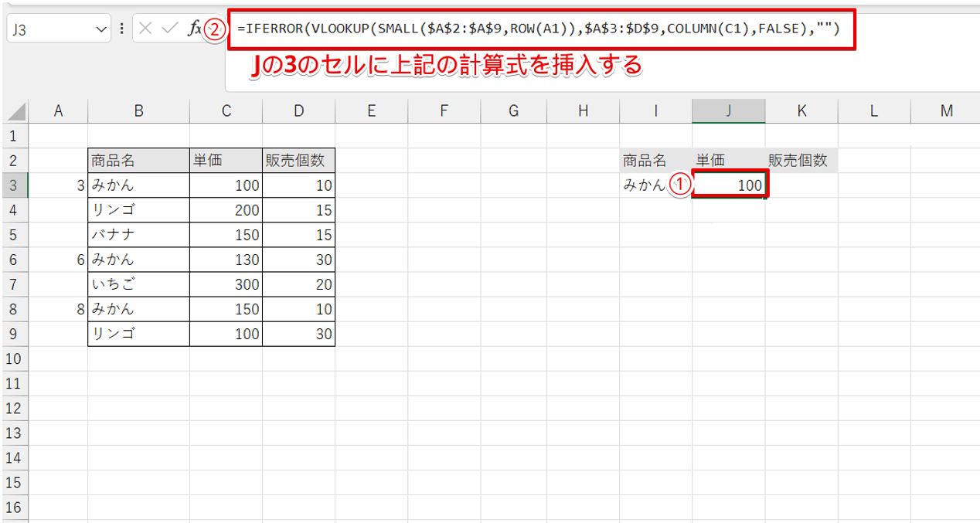Select cell I3 containing みかん

pos(656,185)
